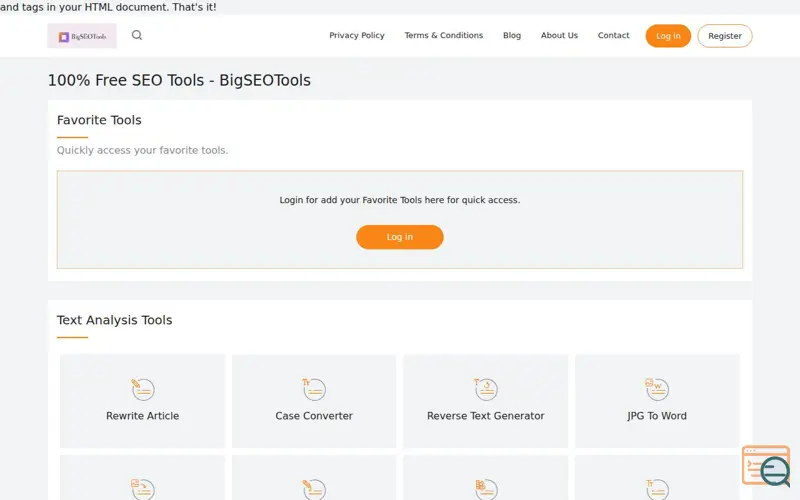This screenshot has height=500, width=800.
Task: Click Log in button in Favorite Tools
Action: 399,237
